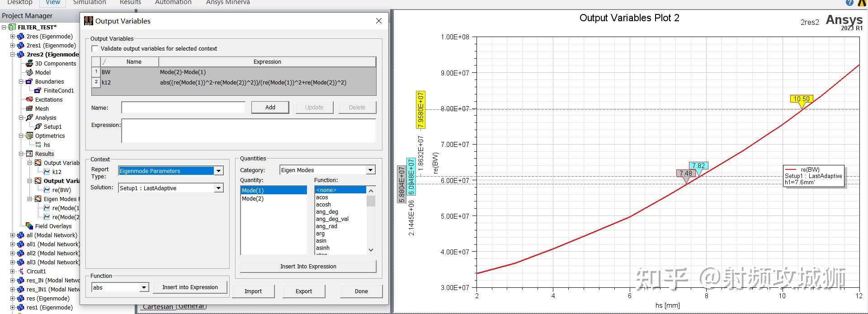868x314 pixels.
Task: Select the 10.50 yellow marker on plot
Action: [802, 99]
